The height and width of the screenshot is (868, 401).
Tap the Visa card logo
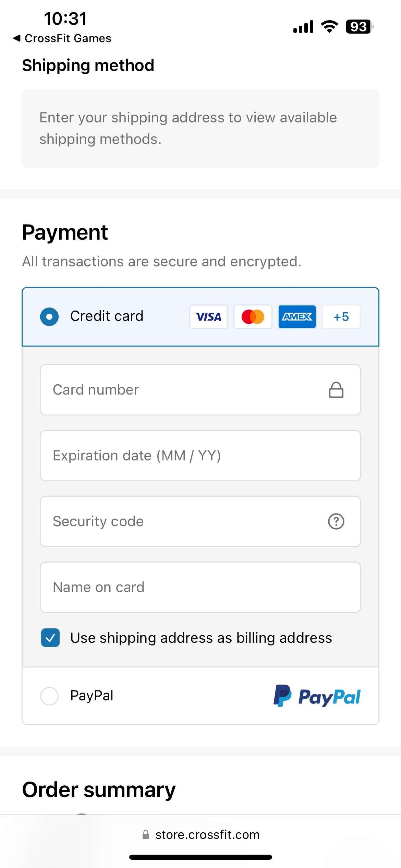click(208, 317)
